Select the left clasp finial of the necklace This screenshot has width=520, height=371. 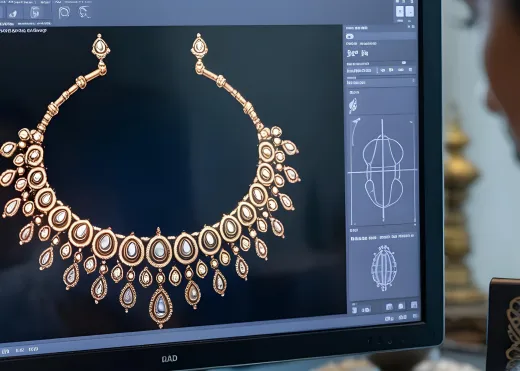coord(100,48)
